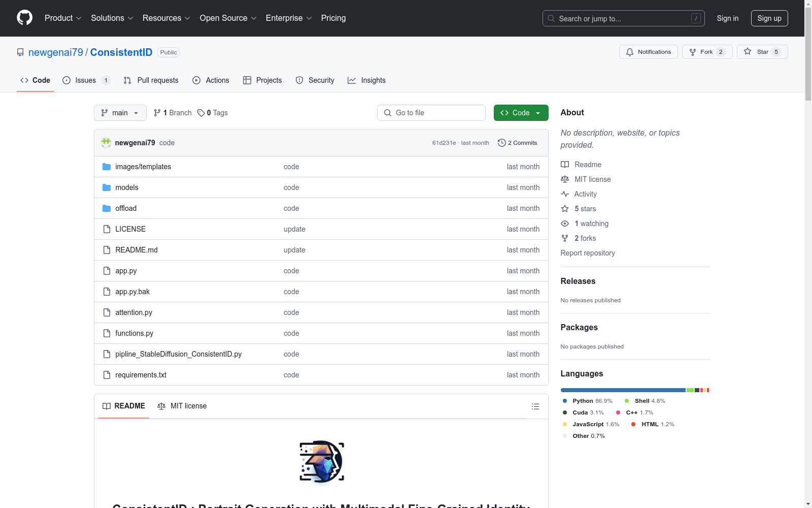Switch to the Actions tab
Viewport: 812px width, 508px height.
[x=211, y=80]
